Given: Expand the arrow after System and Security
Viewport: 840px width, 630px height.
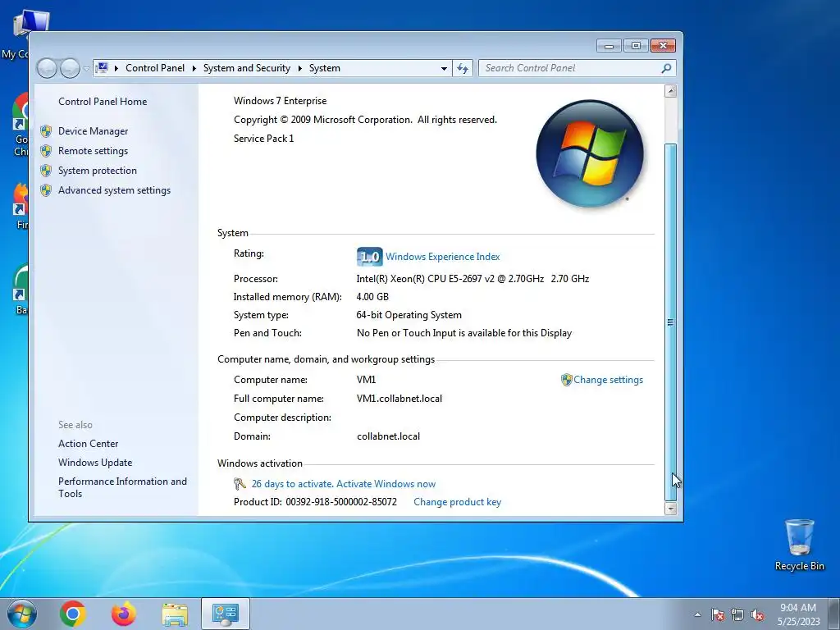Looking at the screenshot, I should point(300,68).
